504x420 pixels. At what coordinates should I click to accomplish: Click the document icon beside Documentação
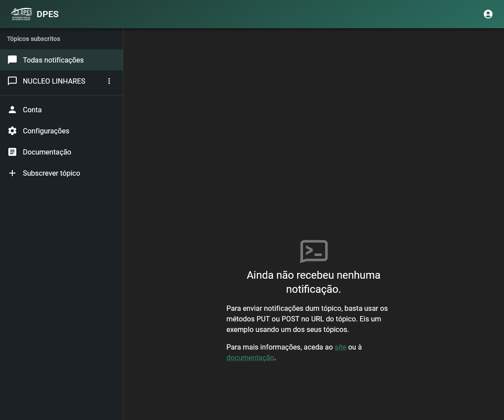point(12,152)
